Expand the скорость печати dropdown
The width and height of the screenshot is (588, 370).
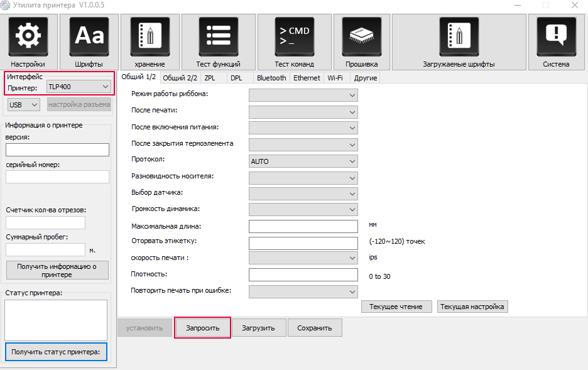[303, 258]
